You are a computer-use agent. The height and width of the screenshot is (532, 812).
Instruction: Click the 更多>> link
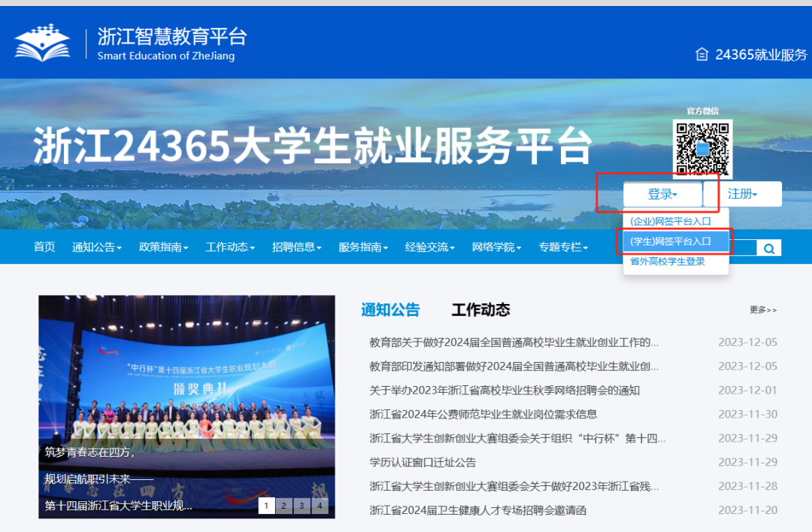point(762,309)
